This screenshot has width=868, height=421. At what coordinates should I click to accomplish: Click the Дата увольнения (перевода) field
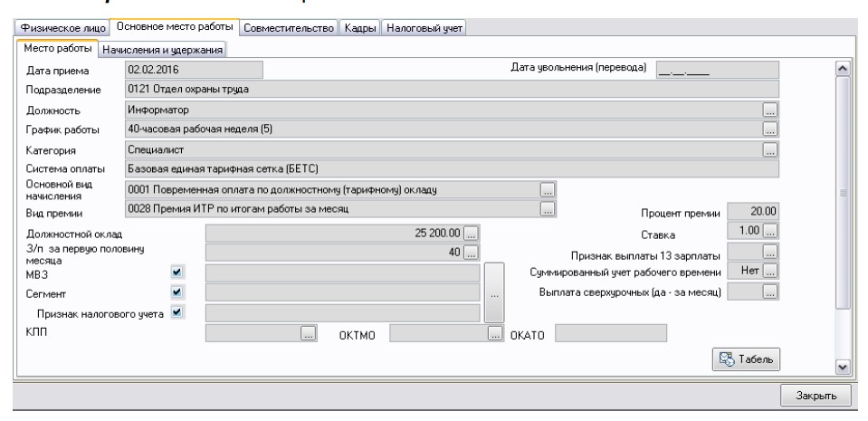point(718,70)
